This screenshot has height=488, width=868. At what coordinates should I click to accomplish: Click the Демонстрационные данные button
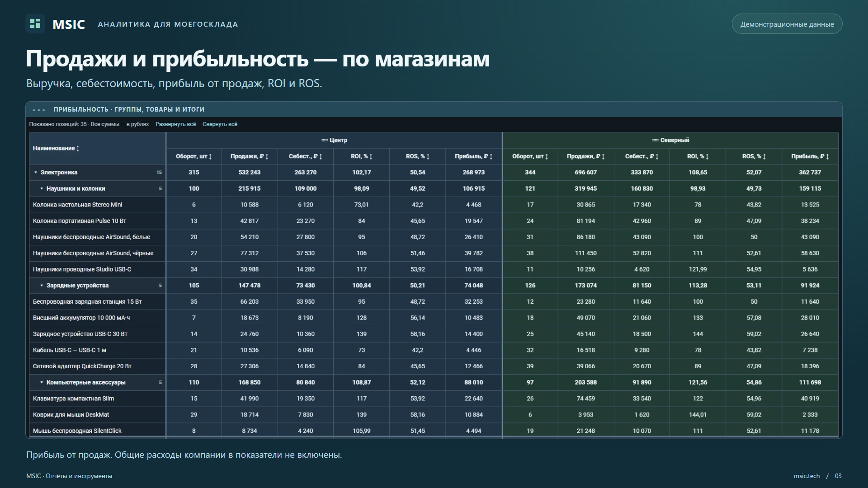(787, 24)
